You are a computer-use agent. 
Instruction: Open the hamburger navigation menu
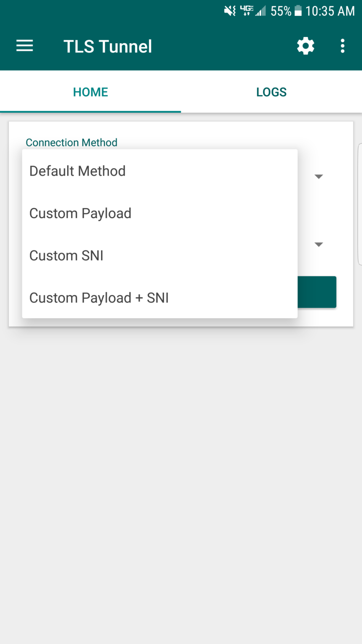[25, 46]
